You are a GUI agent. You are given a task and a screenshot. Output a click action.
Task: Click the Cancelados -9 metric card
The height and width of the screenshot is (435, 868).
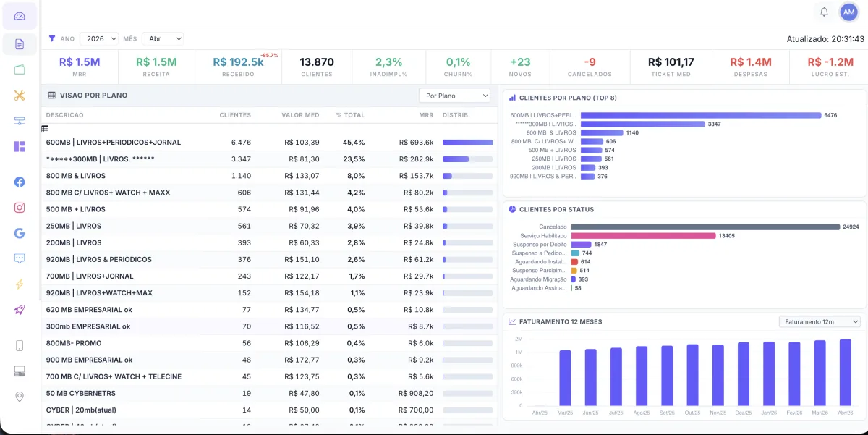[590, 67]
